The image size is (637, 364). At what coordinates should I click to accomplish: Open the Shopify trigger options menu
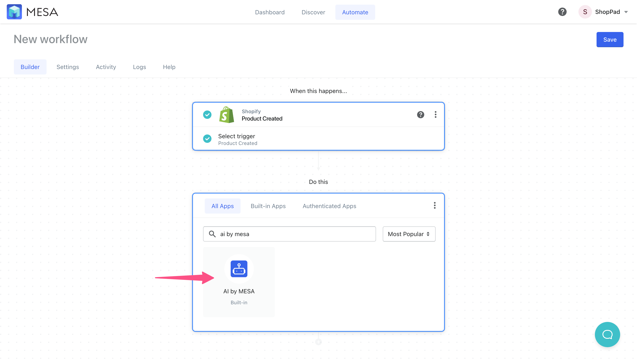tap(435, 114)
